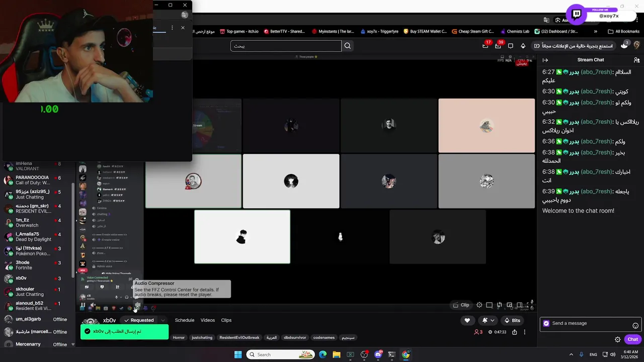Click the purple Chat send button
Viewport: 644px width, 362px height.
632,339
